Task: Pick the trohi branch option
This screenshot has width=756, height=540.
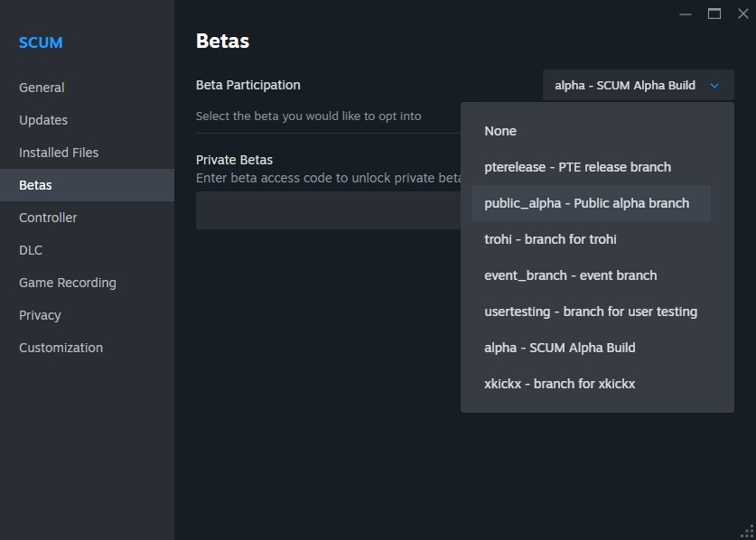Action: pos(550,239)
